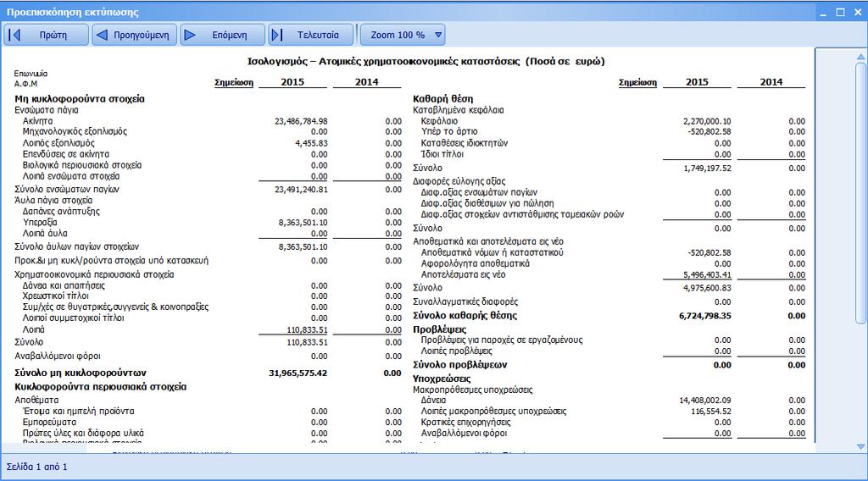Click Σύνολο ενσώματων παγίων total 23,491,240.81
868x481 pixels.
301,189
